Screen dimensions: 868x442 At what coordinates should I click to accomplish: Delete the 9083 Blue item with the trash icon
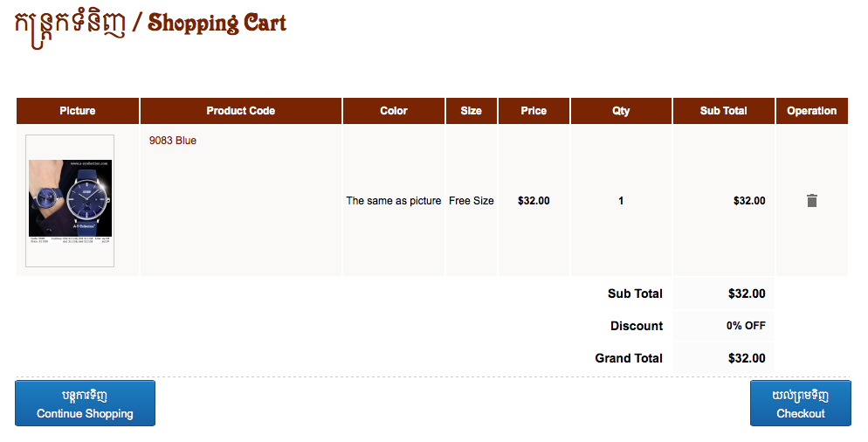tap(811, 201)
